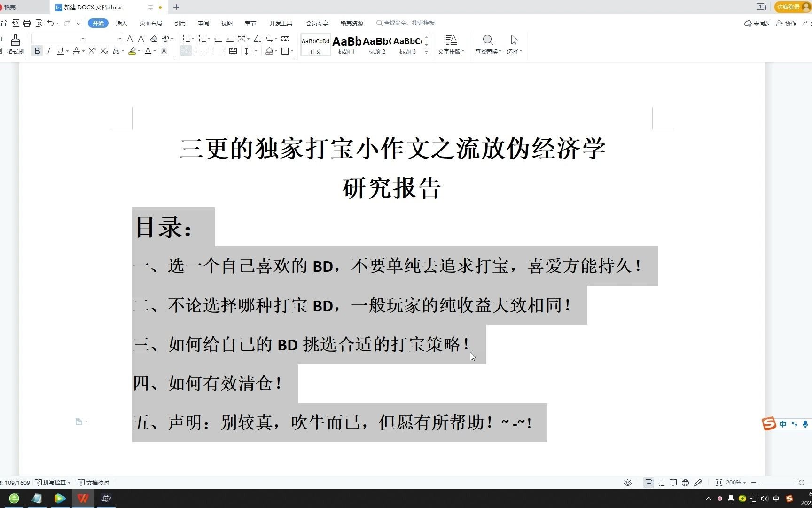Click the clear formatting eraser icon

(x=154, y=39)
